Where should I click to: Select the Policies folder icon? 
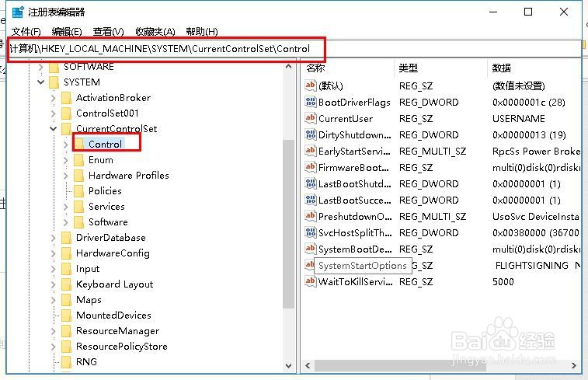(78, 191)
